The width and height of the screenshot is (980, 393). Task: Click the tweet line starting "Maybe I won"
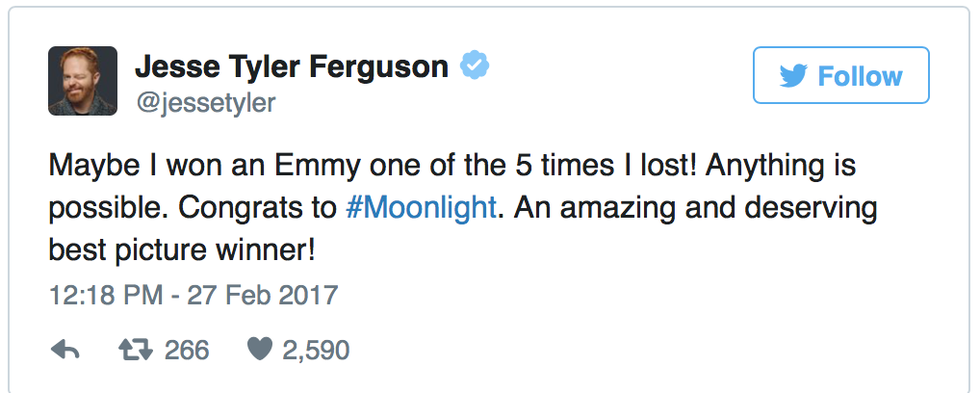pyautogui.click(x=289, y=167)
